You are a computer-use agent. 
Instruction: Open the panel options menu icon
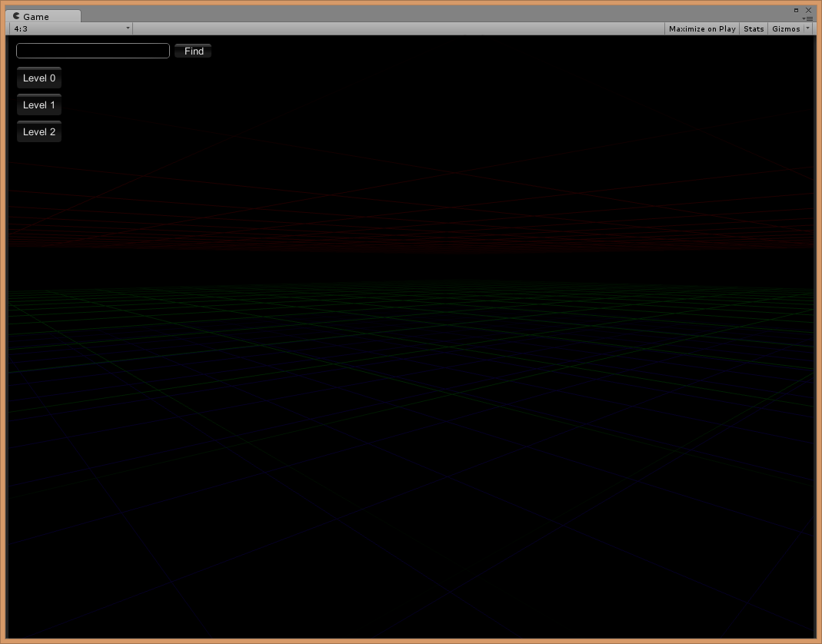tap(807, 18)
